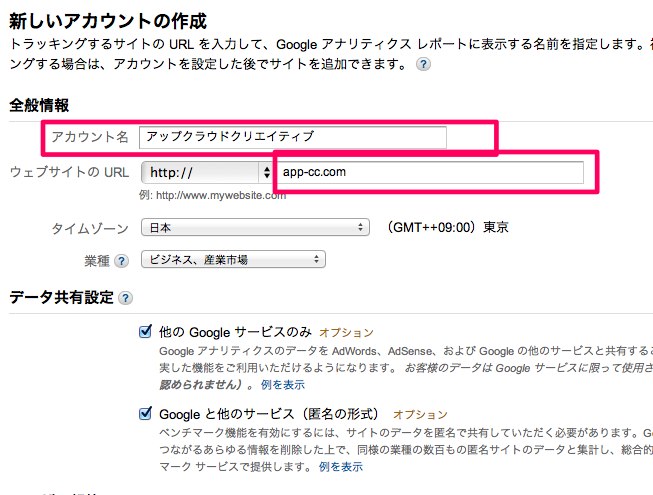Click the ビジネス、産業市場 dropdown arrows

(317, 259)
